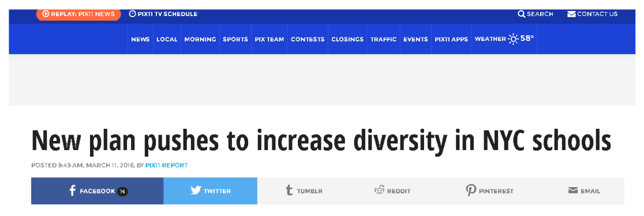Viewport: 644px width, 216px height.
Task: Go to the MORNING section
Action: [200, 39]
